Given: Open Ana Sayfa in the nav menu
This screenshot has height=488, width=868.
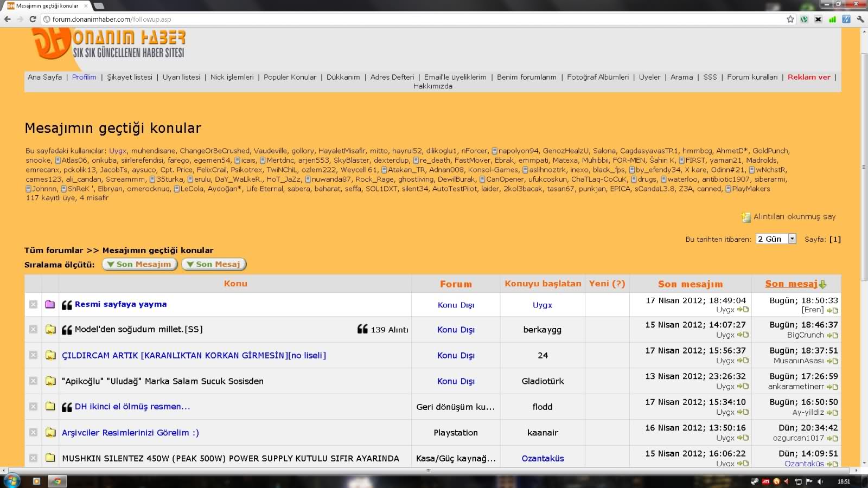Looking at the screenshot, I should pos(45,77).
